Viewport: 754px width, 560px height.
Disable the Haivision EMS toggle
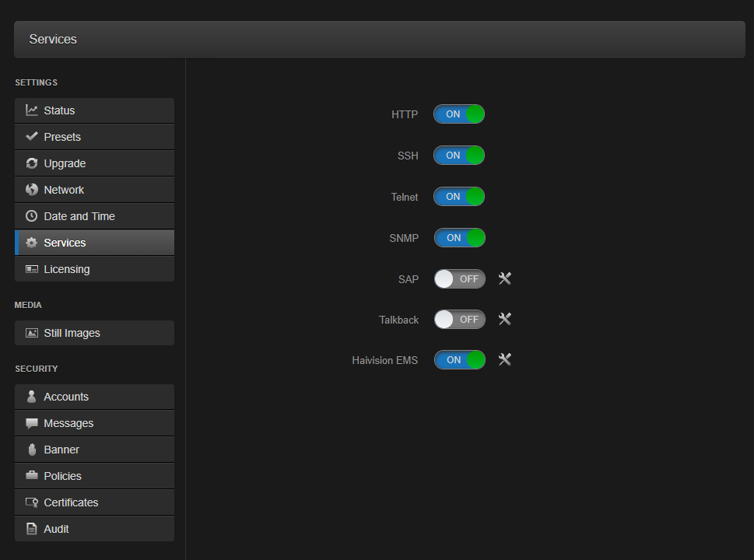pyautogui.click(x=459, y=360)
